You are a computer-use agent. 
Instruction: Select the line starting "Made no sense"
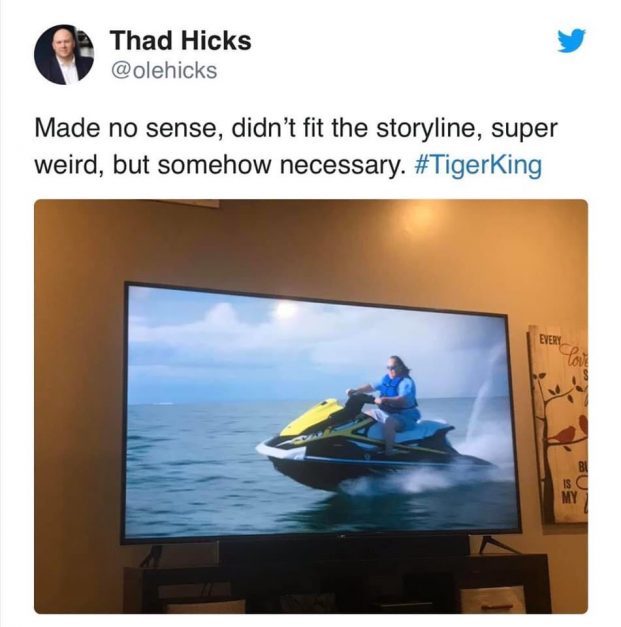click(x=296, y=128)
